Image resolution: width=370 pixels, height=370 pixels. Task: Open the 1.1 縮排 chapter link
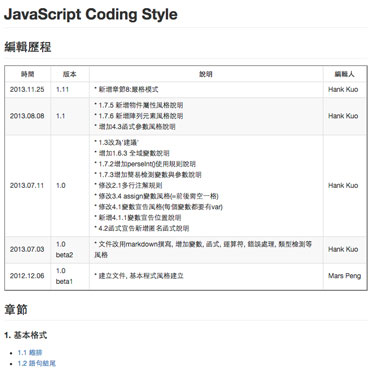30,352
